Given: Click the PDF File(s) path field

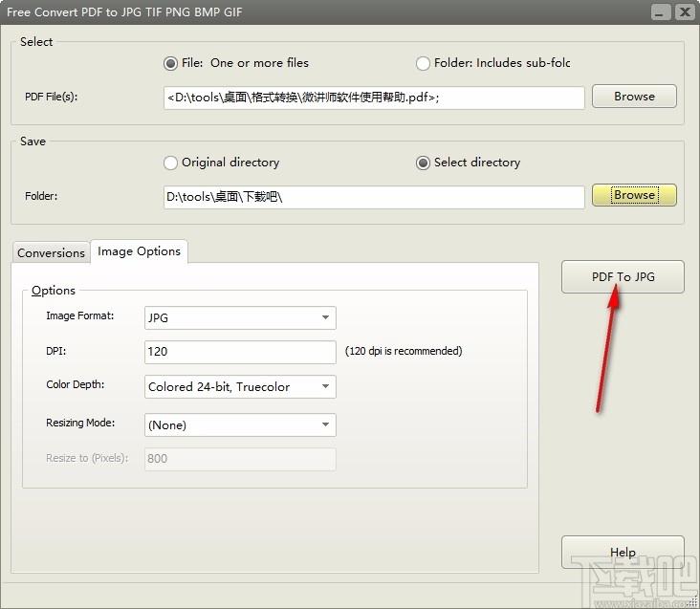Looking at the screenshot, I should (374, 98).
